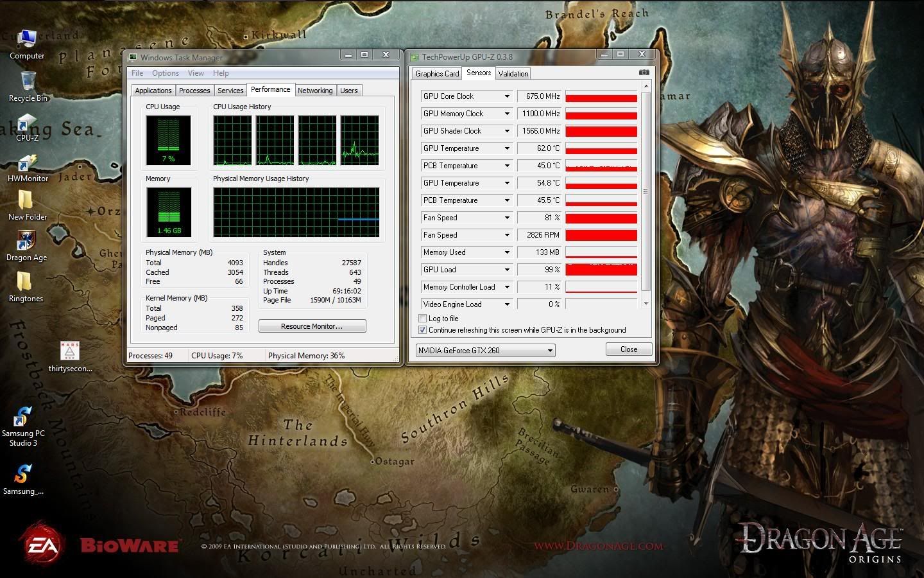This screenshot has height=578, width=924.
Task: Enable the Log to file checkbox
Action: coord(422,319)
